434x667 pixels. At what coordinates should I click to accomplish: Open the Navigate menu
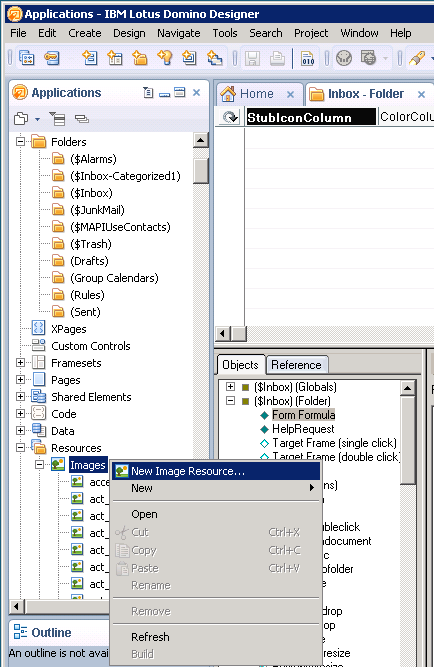pyautogui.click(x=179, y=33)
